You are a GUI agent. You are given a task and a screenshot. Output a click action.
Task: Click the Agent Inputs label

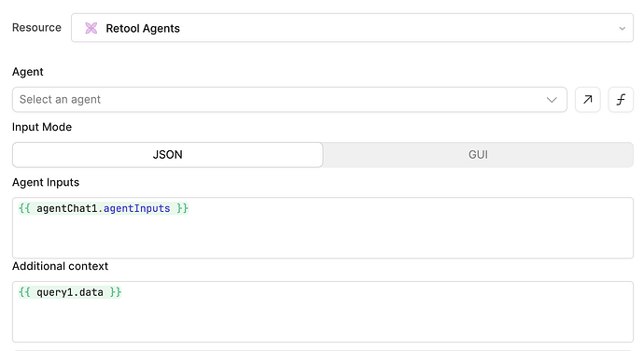coord(46,182)
